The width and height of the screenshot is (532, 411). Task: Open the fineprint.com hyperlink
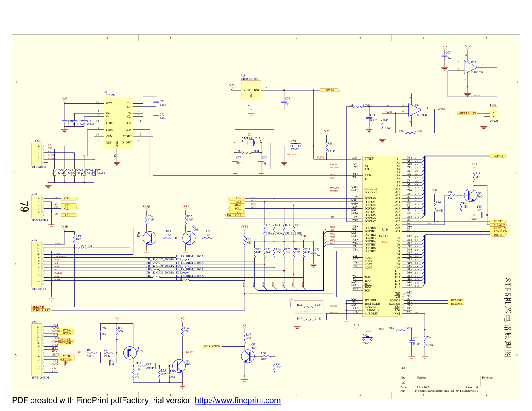coord(237,401)
